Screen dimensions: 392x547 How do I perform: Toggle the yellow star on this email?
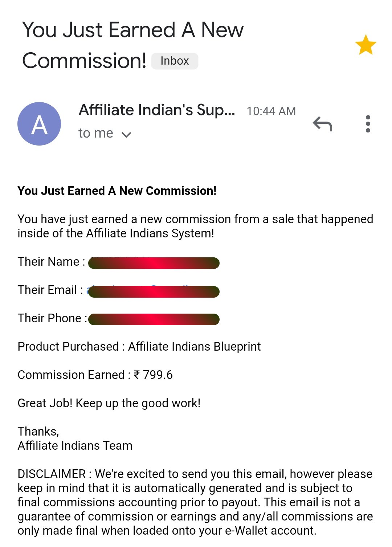(366, 45)
